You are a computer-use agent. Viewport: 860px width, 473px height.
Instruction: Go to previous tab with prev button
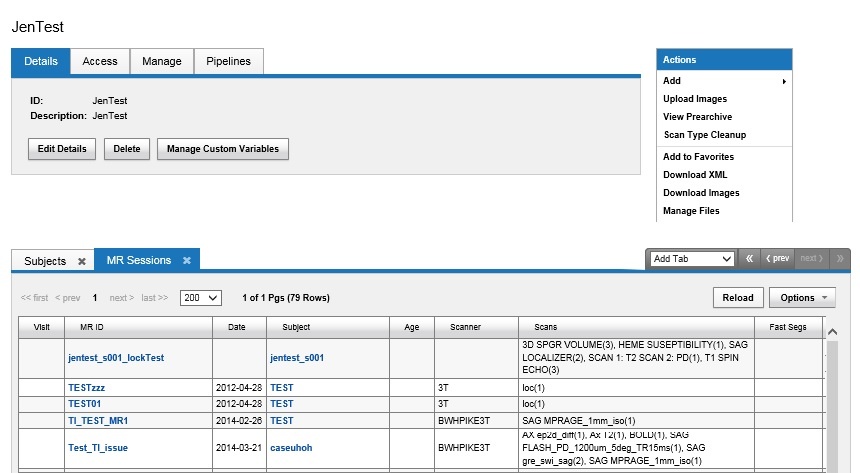[778, 258]
